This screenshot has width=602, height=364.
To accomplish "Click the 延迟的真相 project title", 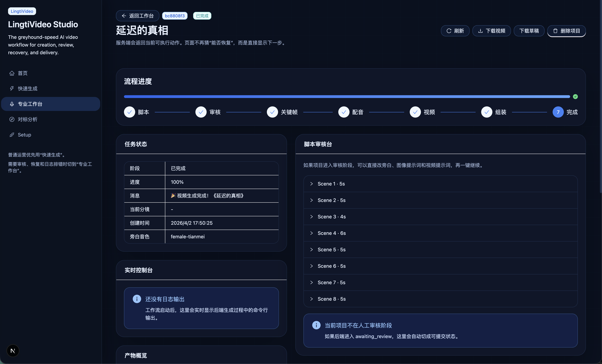I will 142,30.
